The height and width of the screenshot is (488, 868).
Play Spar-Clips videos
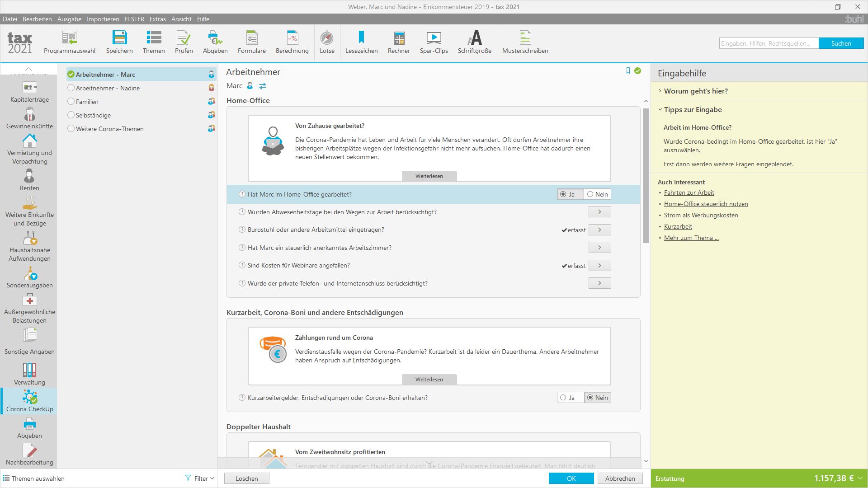434,42
